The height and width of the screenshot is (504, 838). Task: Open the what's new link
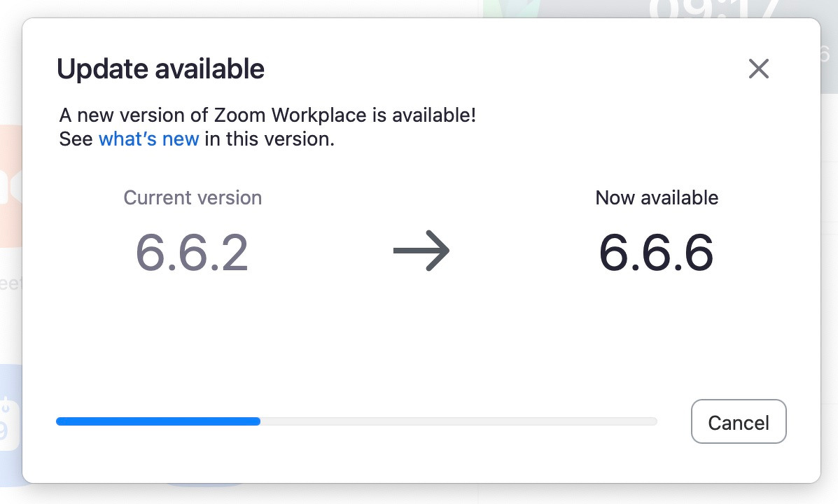pos(148,139)
